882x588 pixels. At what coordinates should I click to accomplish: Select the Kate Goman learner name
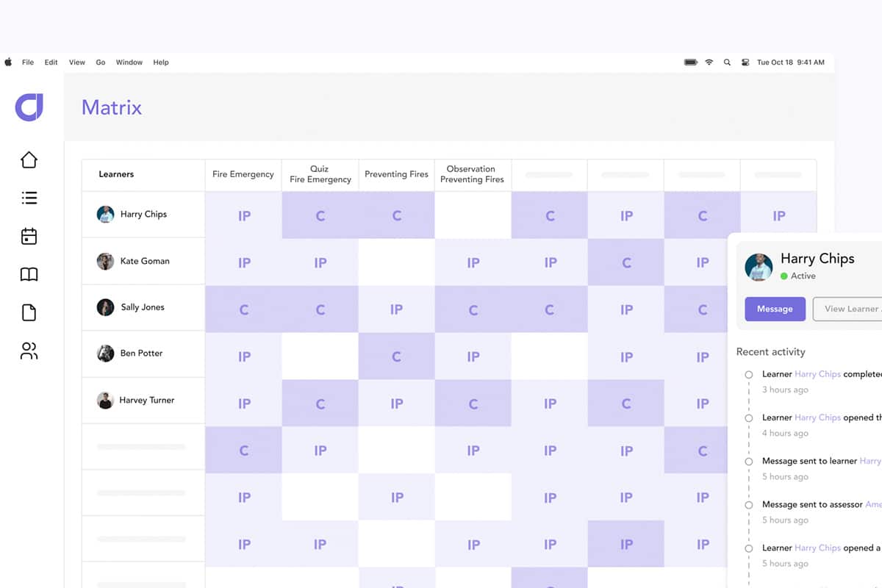145,261
